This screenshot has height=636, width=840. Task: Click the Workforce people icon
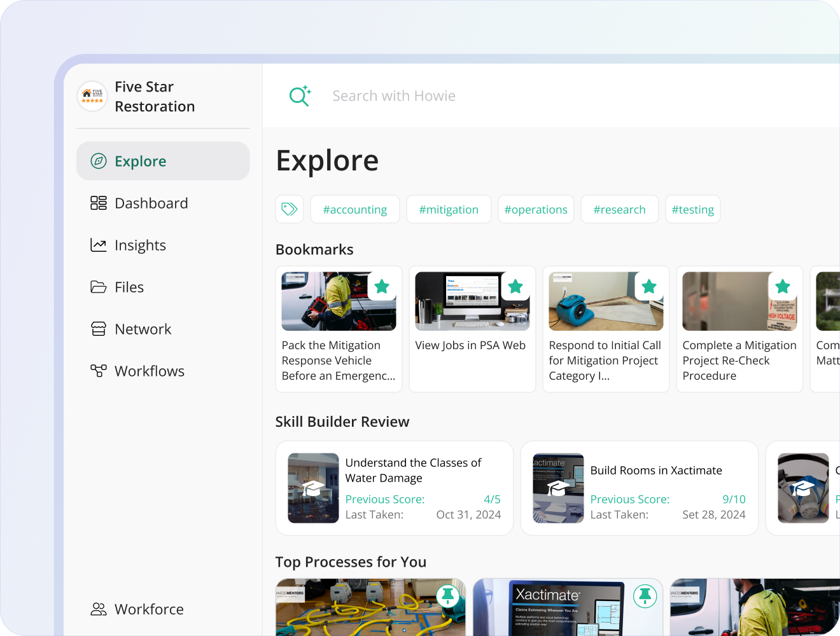[99, 609]
